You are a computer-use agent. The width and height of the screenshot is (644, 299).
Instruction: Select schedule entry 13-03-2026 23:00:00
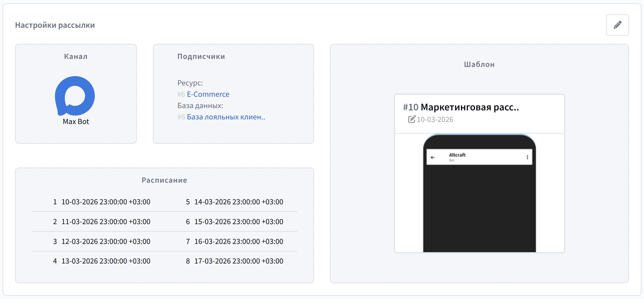pyautogui.click(x=106, y=261)
